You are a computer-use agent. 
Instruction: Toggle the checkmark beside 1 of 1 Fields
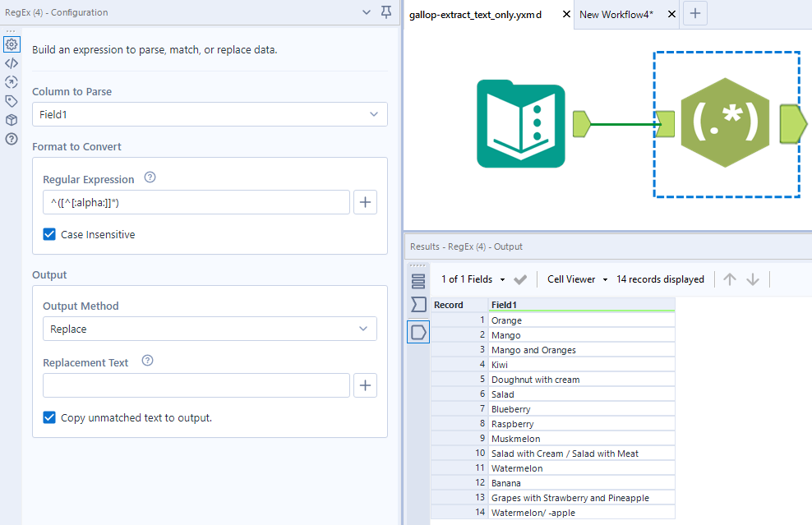(519, 279)
